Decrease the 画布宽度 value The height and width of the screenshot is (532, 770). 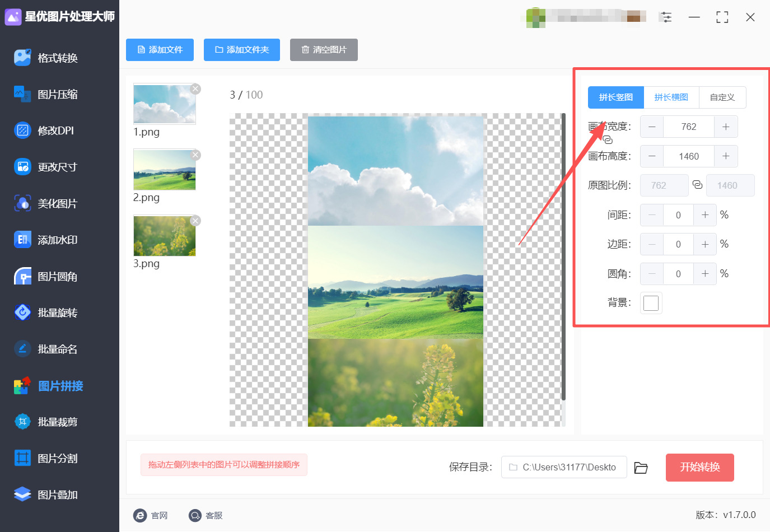point(652,127)
